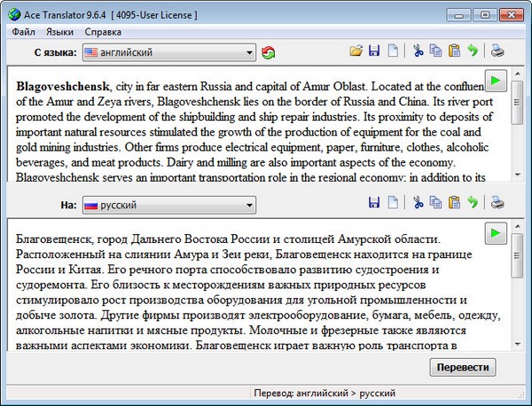
Task: Undo in the source text toolbar
Action: 473,52
